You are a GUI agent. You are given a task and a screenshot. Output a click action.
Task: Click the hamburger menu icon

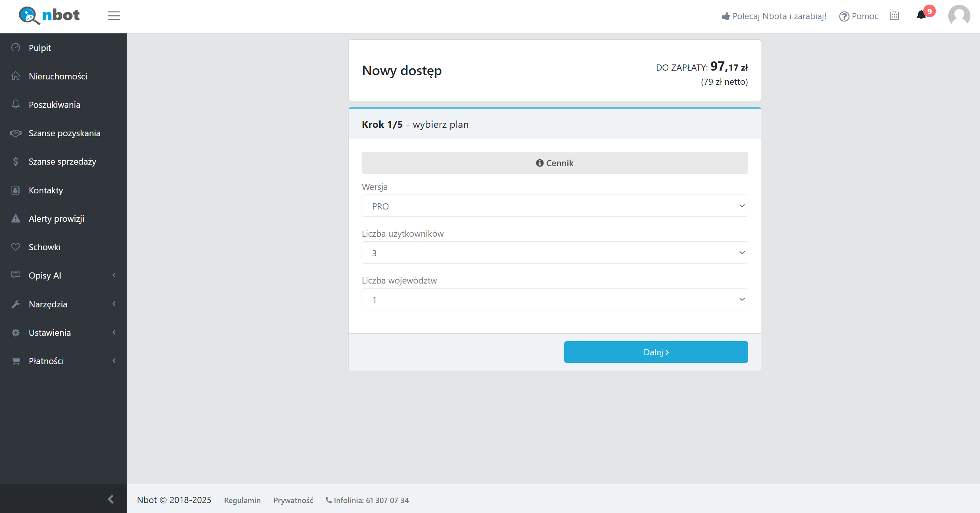pos(114,16)
